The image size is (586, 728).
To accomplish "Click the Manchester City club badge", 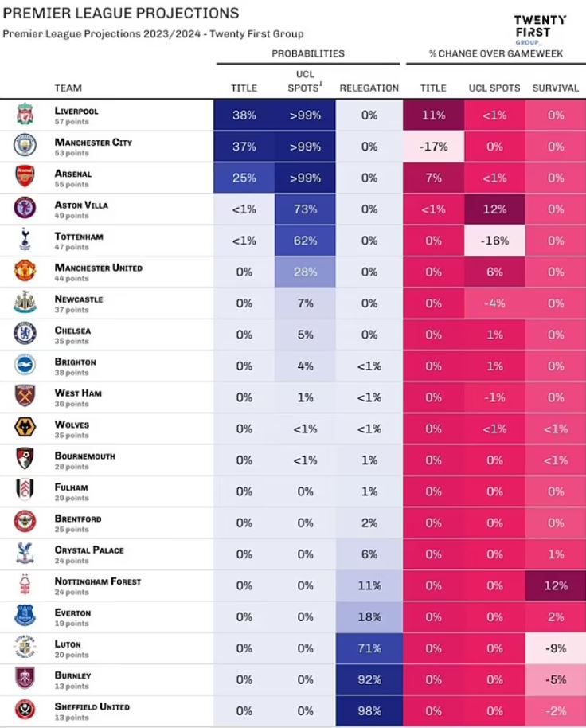I will [x=25, y=146].
